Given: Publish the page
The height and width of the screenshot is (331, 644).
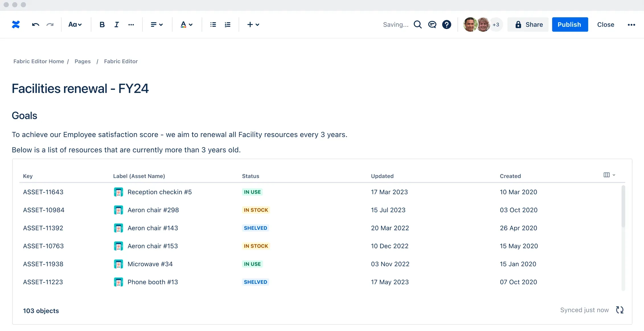Looking at the screenshot, I should click(569, 24).
